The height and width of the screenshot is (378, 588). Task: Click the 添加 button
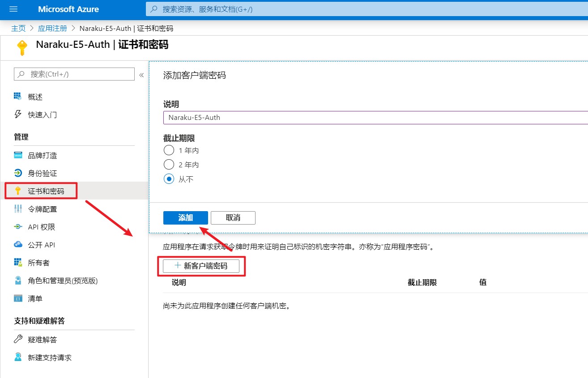point(186,217)
